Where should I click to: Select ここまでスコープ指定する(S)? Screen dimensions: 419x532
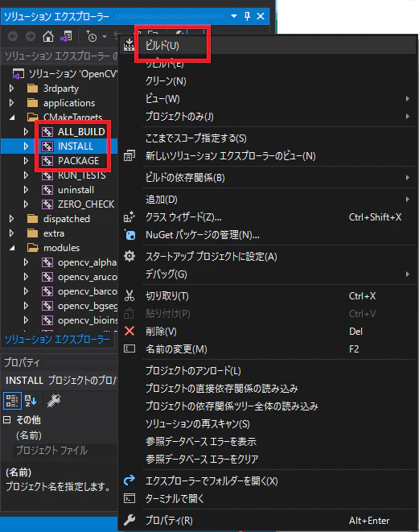(x=268, y=138)
